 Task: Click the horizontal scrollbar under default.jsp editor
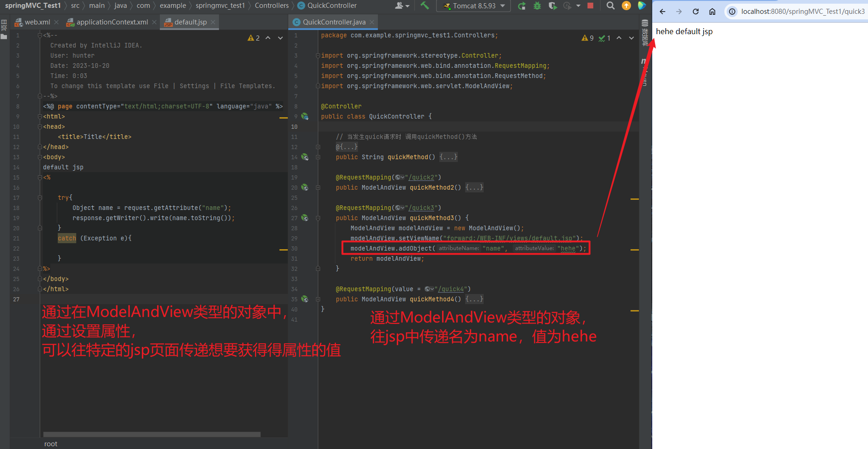coord(152,434)
